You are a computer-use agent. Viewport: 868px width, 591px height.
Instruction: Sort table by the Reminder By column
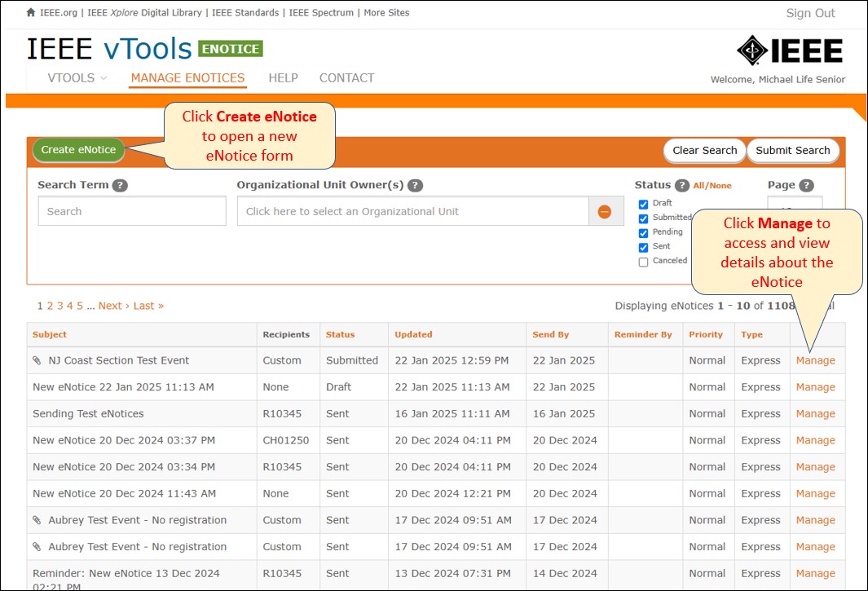643,334
